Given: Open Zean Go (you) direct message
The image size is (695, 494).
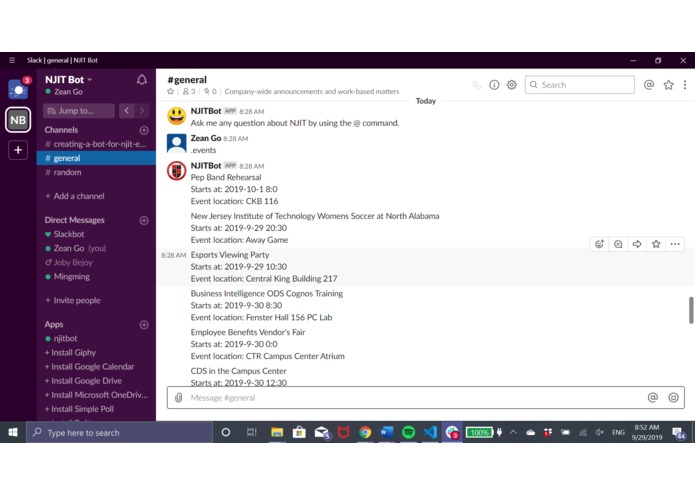Looking at the screenshot, I should pos(96,248).
